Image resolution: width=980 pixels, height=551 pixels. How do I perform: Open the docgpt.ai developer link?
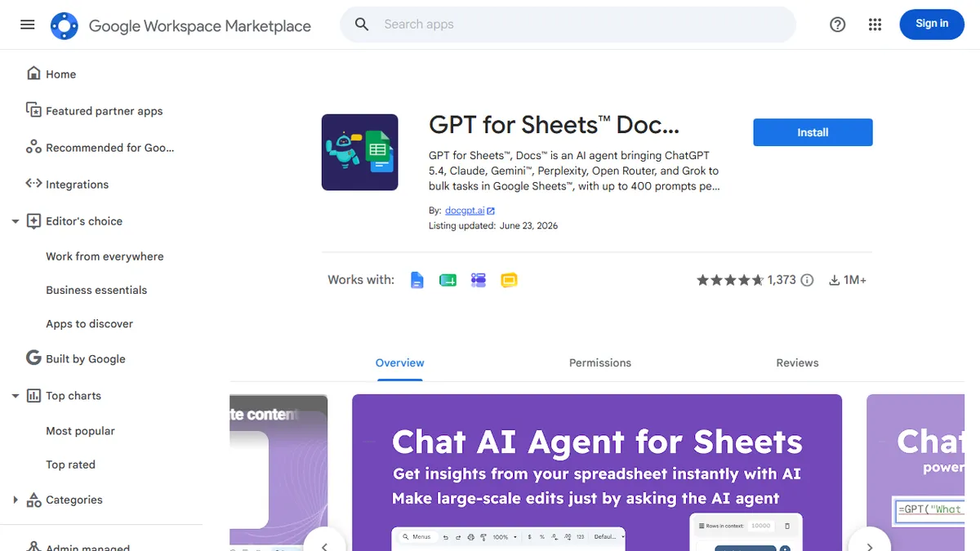coord(465,211)
